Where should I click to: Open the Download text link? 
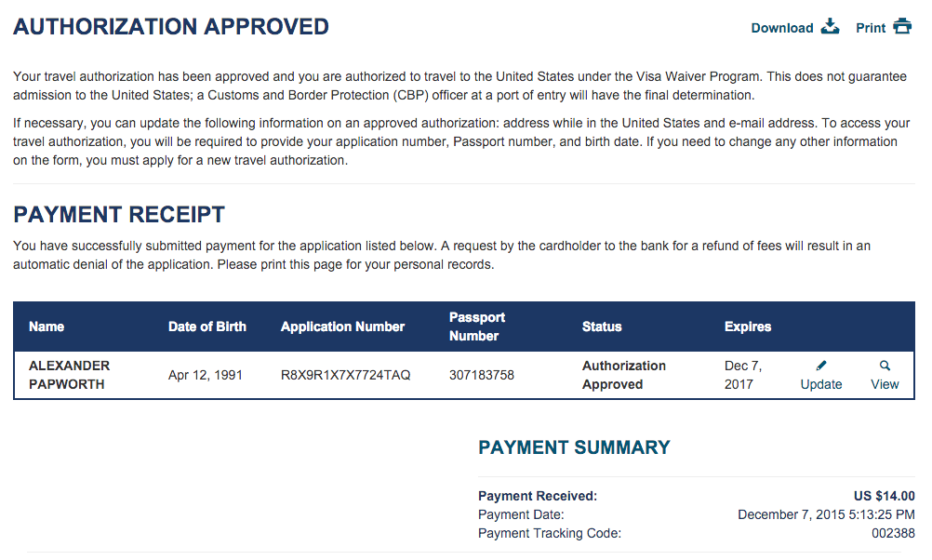click(x=781, y=28)
